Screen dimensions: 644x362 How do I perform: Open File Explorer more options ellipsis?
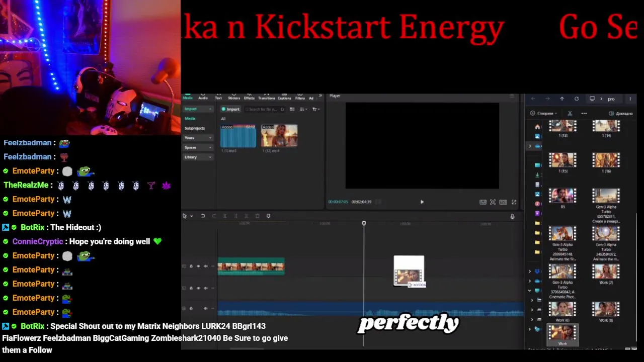pos(584,114)
